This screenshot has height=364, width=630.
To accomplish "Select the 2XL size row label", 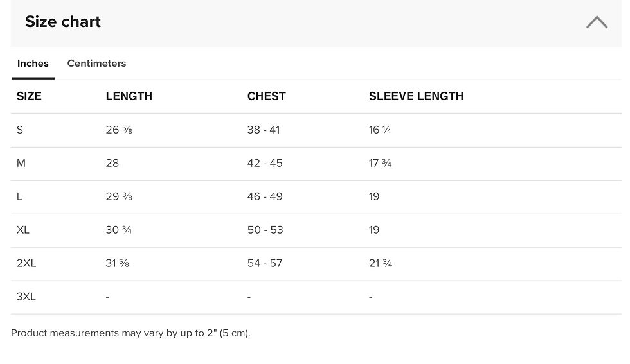I will (x=26, y=263).
